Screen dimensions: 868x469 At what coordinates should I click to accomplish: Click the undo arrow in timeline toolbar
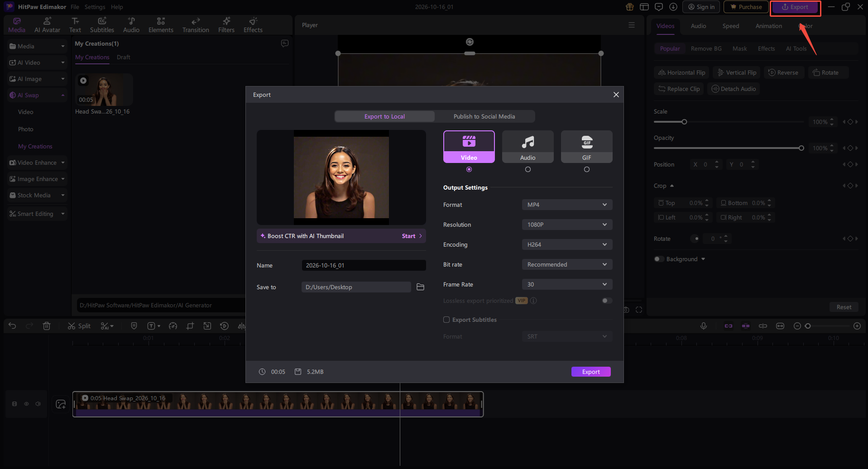[12, 326]
